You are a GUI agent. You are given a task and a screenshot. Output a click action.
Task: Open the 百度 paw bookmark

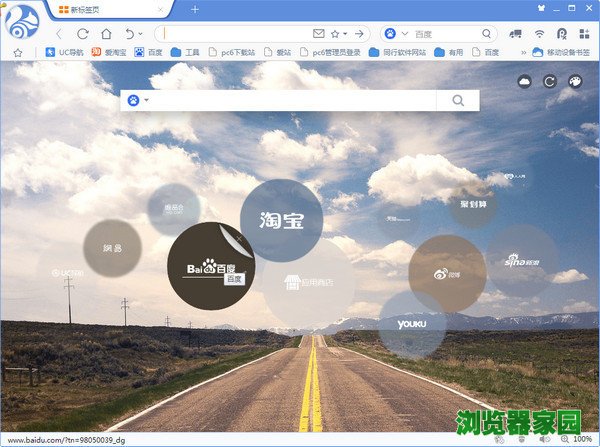click(x=148, y=52)
